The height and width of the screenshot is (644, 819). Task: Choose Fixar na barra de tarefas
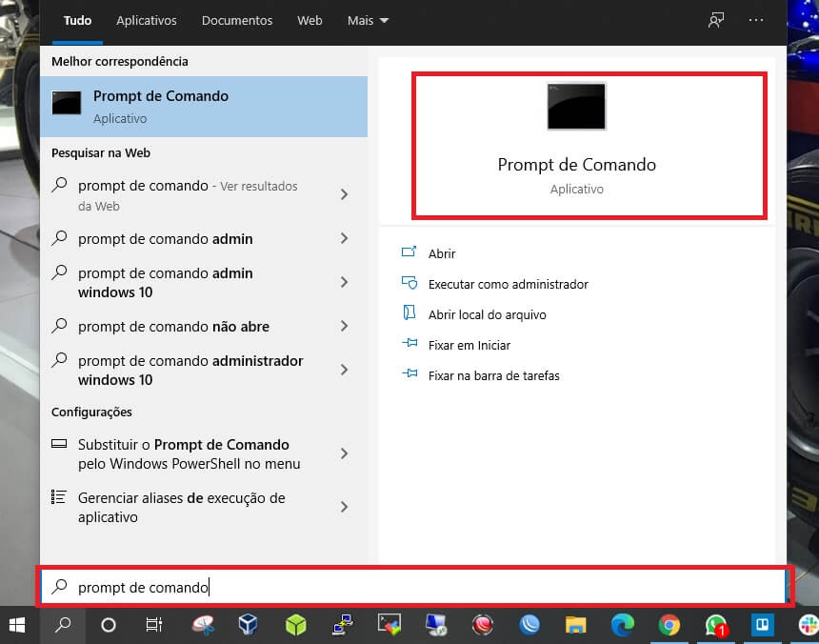[x=493, y=375]
